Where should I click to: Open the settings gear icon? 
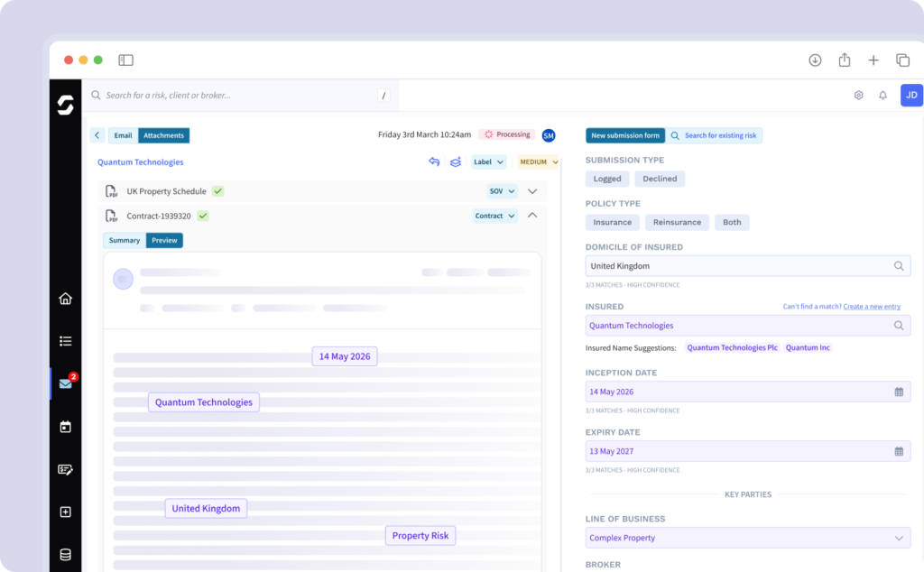pyautogui.click(x=858, y=96)
